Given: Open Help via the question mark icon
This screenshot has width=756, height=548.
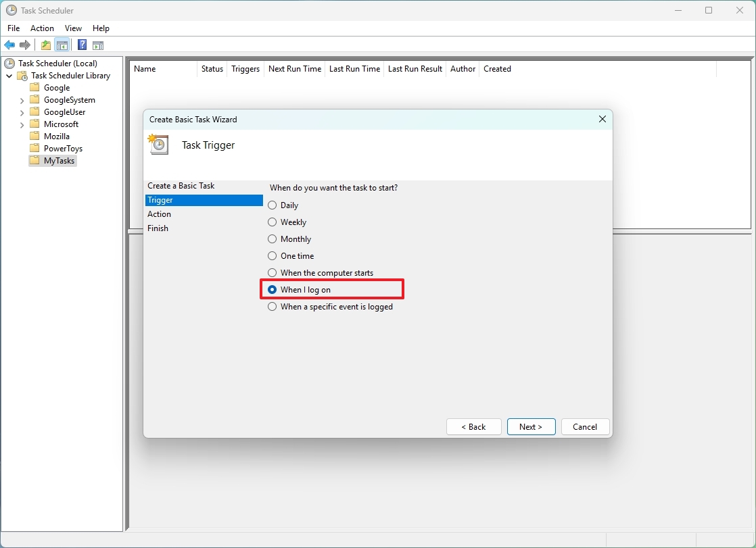Looking at the screenshot, I should tap(82, 45).
